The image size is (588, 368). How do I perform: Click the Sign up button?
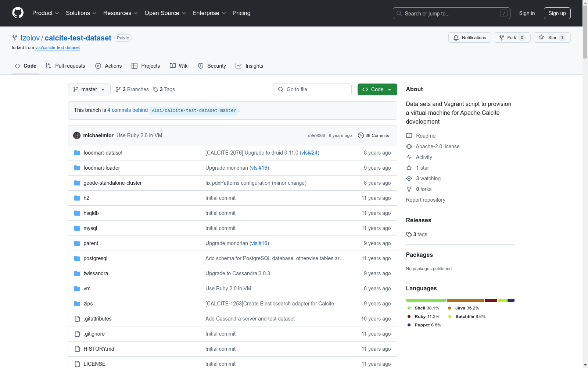click(x=557, y=13)
